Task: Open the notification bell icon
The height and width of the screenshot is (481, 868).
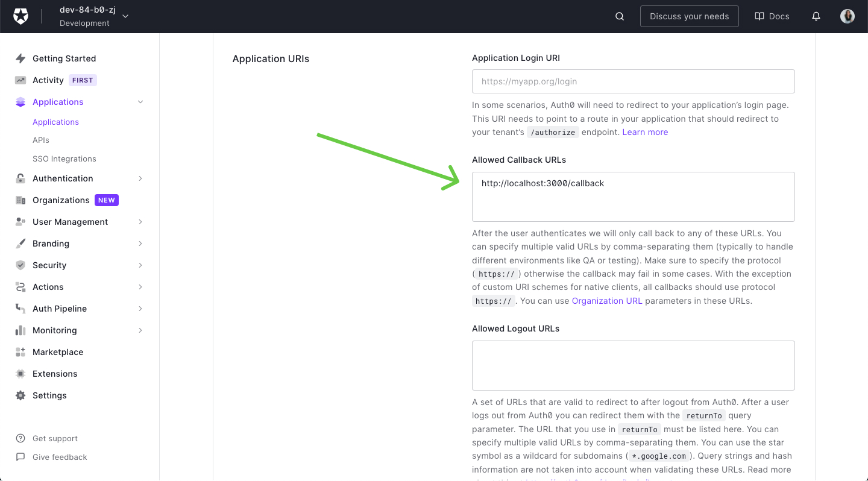Action: tap(816, 16)
